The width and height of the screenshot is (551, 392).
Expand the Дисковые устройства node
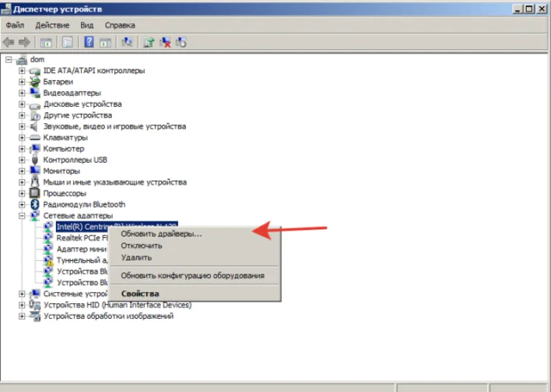(x=22, y=104)
